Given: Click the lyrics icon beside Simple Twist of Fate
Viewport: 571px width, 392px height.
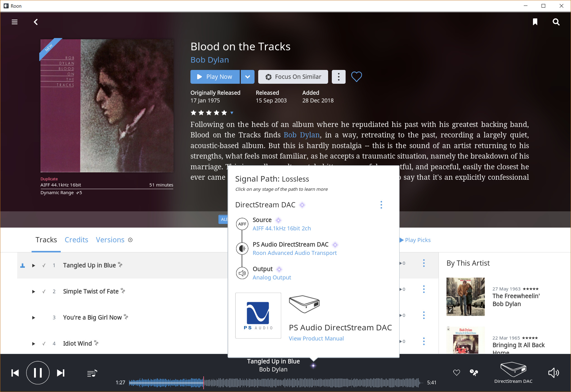Looking at the screenshot, I should (123, 291).
